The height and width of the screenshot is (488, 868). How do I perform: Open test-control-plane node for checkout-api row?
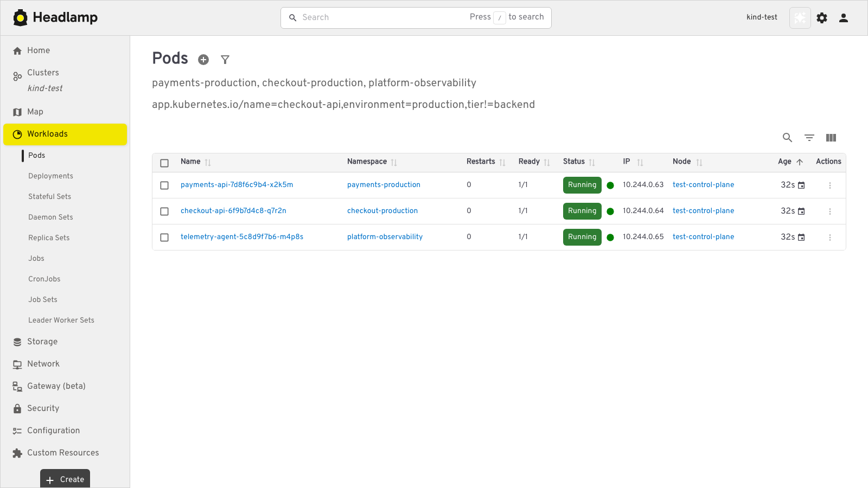[x=703, y=211]
